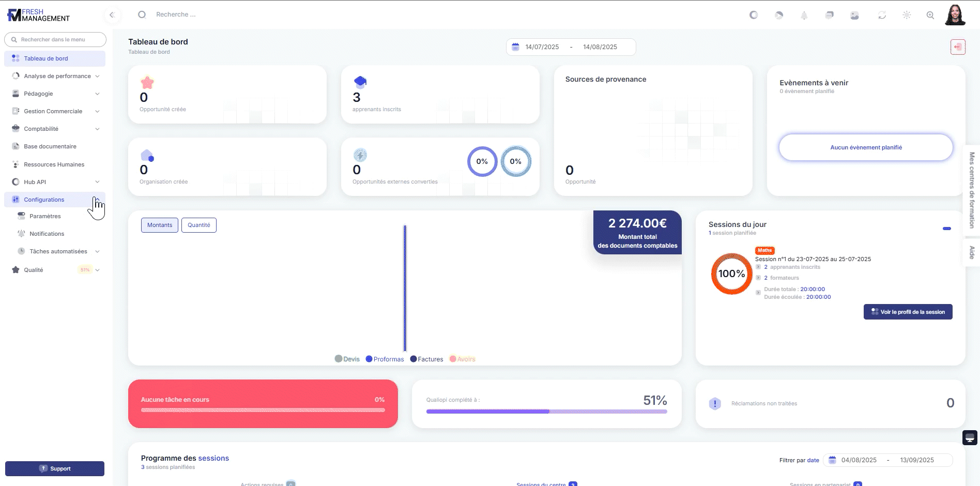Click the 'Rechercher dans le menu' field
Image resolution: width=980 pixels, height=486 pixels.
coord(55,40)
